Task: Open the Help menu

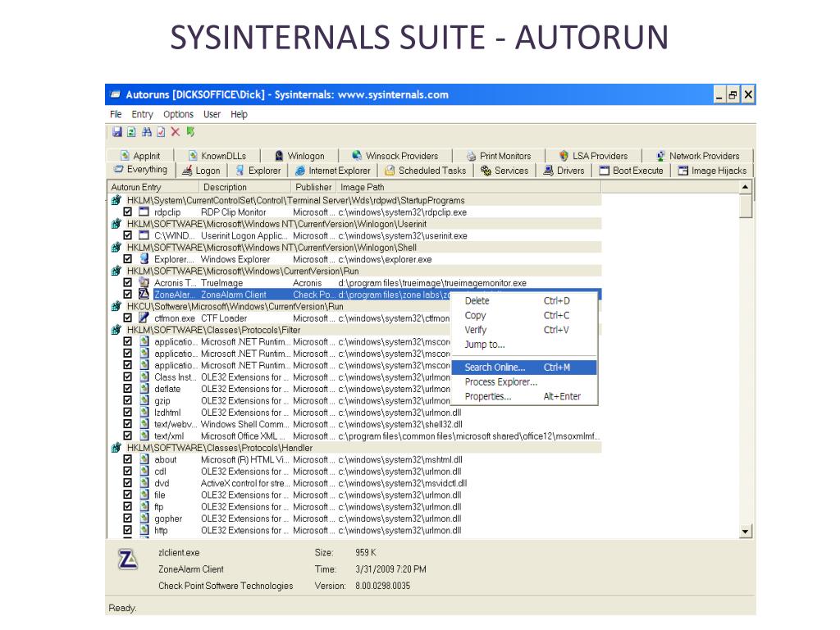Action: (x=239, y=114)
